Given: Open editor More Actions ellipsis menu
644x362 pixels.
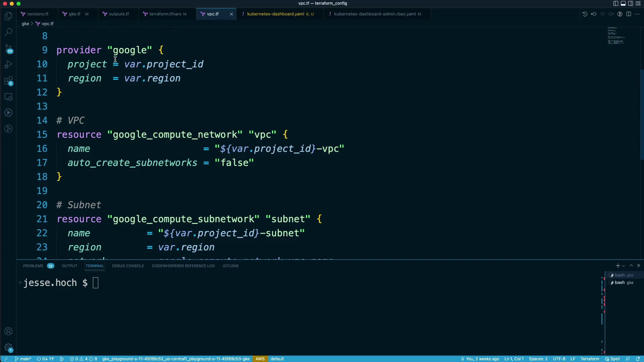Looking at the screenshot, I should point(637,14).
